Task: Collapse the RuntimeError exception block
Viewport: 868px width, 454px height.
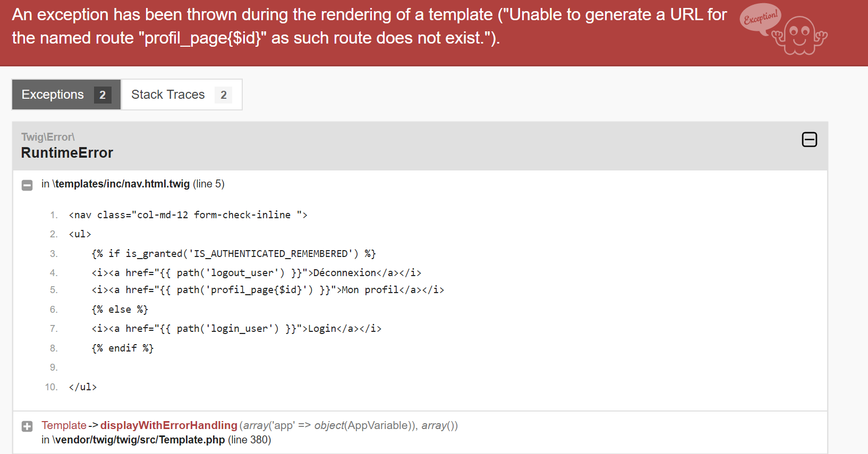Action: click(x=809, y=140)
